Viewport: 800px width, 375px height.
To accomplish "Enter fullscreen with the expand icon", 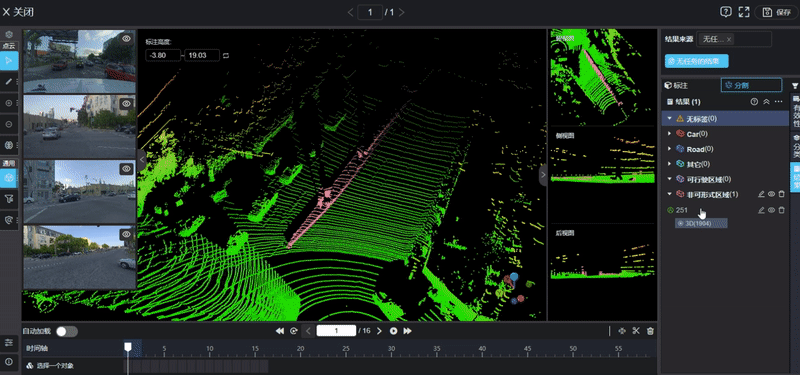I will (744, 12).
